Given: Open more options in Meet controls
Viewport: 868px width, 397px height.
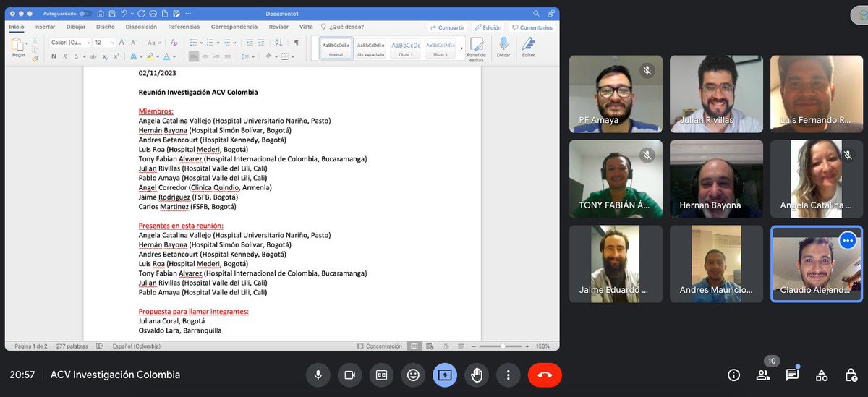Looking at the screenshot, I should [509, 375].
